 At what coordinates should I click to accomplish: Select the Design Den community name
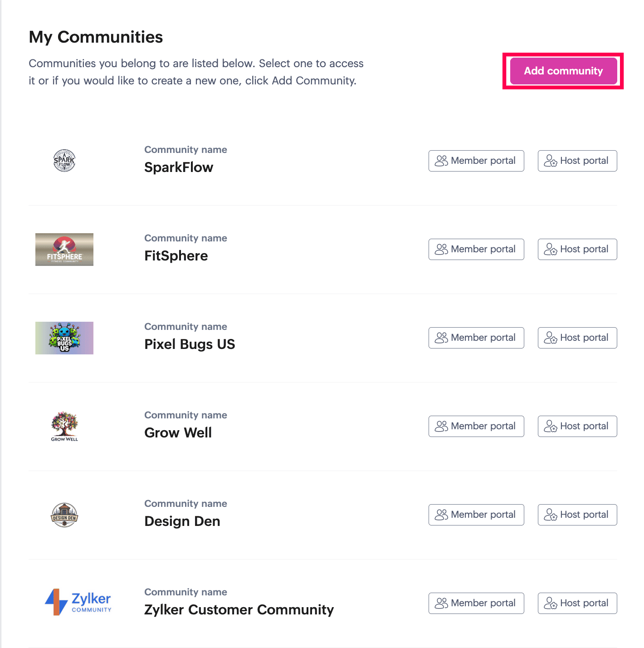pos(182,521)
